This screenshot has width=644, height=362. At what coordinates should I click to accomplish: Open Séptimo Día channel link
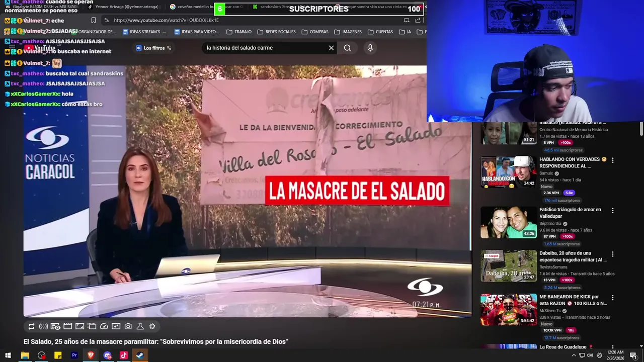click(x=550, y=224)
